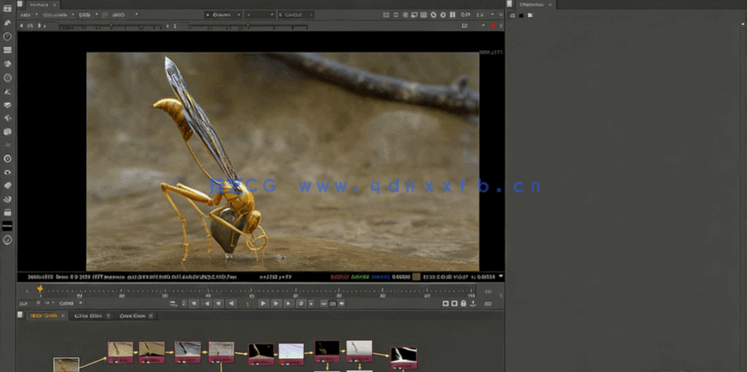Adjust the left slider in the viewer second row
The height and width of the screenshot is (372, 747).
[x=111, y=27]
